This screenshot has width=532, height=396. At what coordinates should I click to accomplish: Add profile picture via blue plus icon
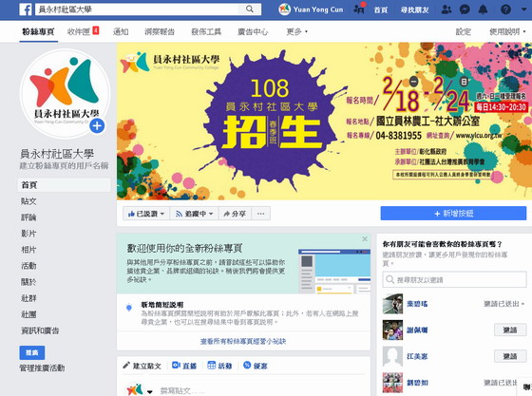[x=97, y=126]
